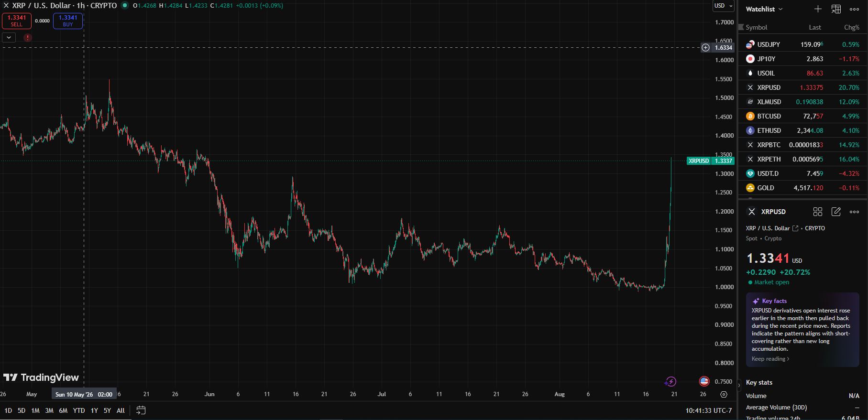Click the 1.3341 BUY button

[68, 21]
